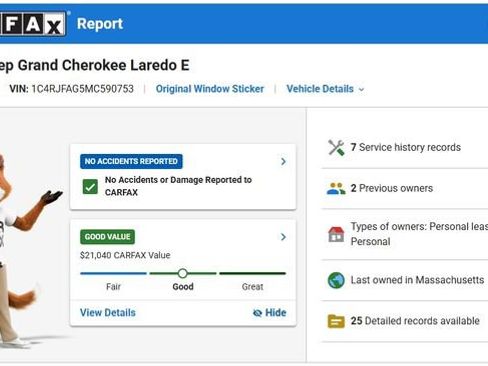Screen dimensions: 488x366
Task: Click '$21,040 CARFAX Value' text
Action: [125, 255]
